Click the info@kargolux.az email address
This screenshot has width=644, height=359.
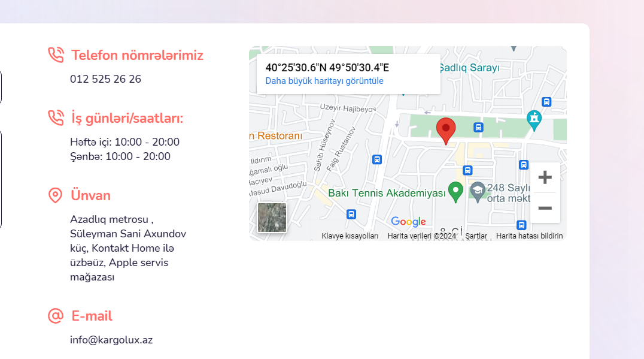[111, 340]
